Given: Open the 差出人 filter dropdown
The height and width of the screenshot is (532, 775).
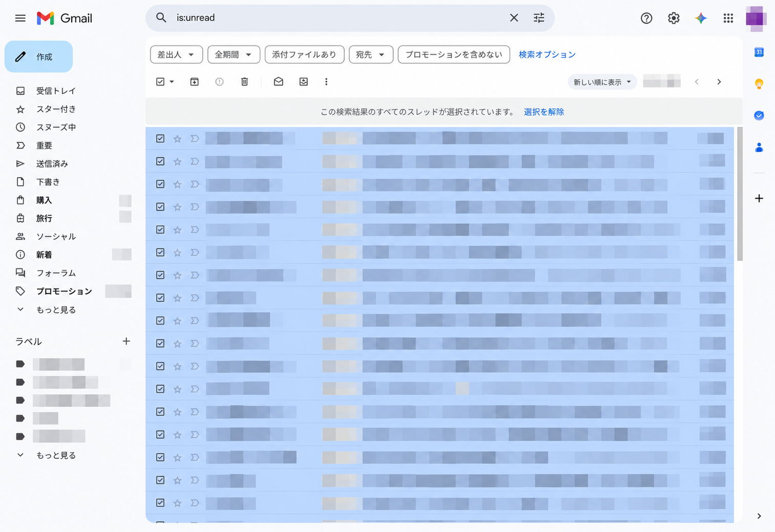Looking at the screenshot, I should pos(176,55).
